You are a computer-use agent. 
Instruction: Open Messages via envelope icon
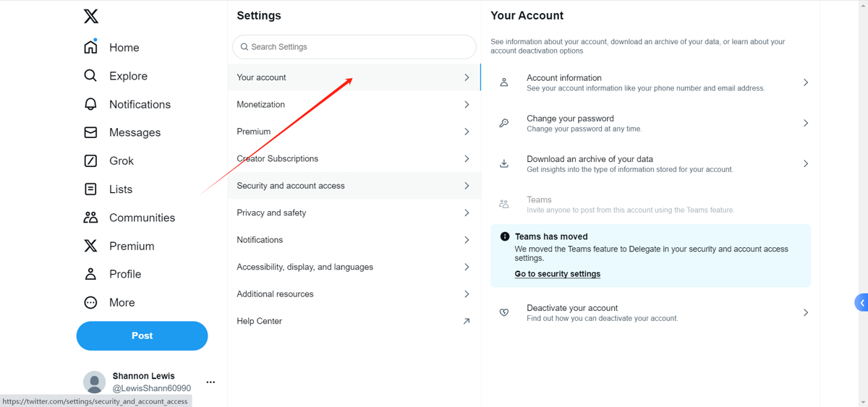90,132
